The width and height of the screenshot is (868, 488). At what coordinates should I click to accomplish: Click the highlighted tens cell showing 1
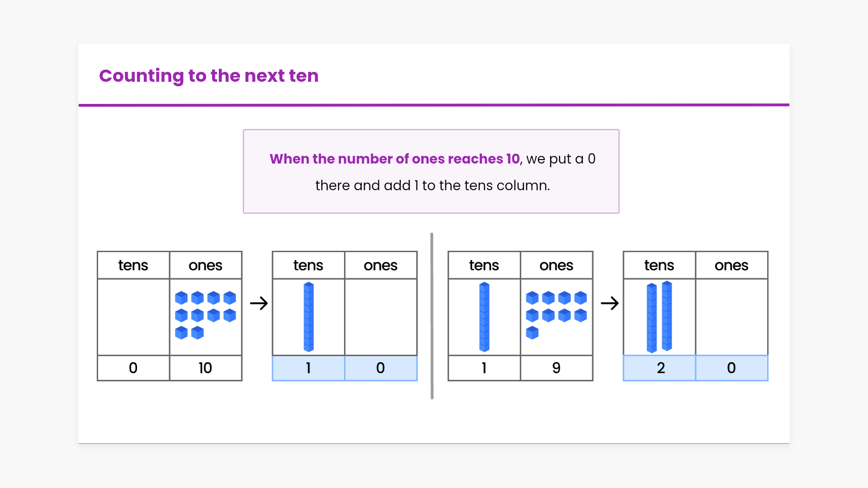(308, 368)
